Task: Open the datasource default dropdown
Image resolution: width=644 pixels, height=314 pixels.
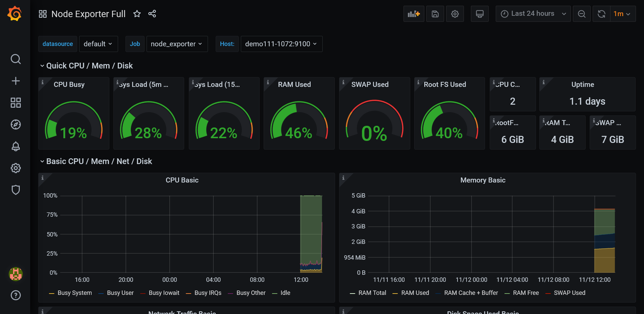Action: pos(98,44)
